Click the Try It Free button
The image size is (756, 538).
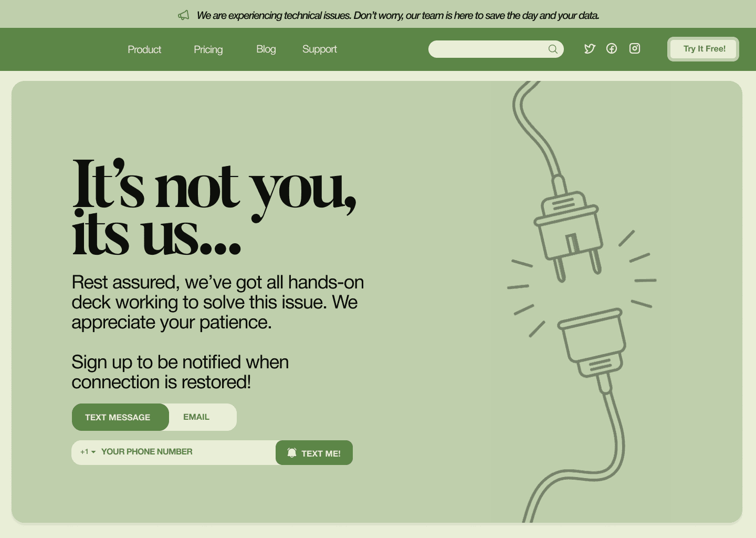pyautogui.click(x=703, y=49)
